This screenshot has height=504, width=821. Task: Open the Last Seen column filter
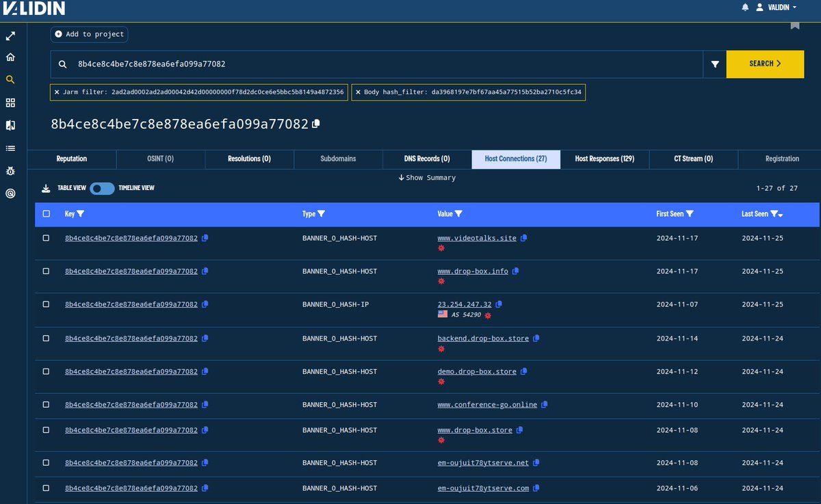click(774, 214)
